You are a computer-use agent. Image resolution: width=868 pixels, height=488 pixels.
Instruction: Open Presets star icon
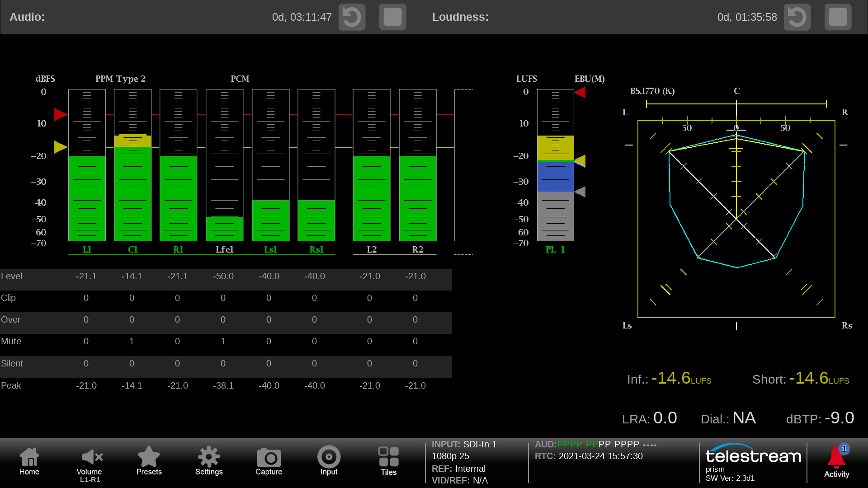[x=149, y=461]
